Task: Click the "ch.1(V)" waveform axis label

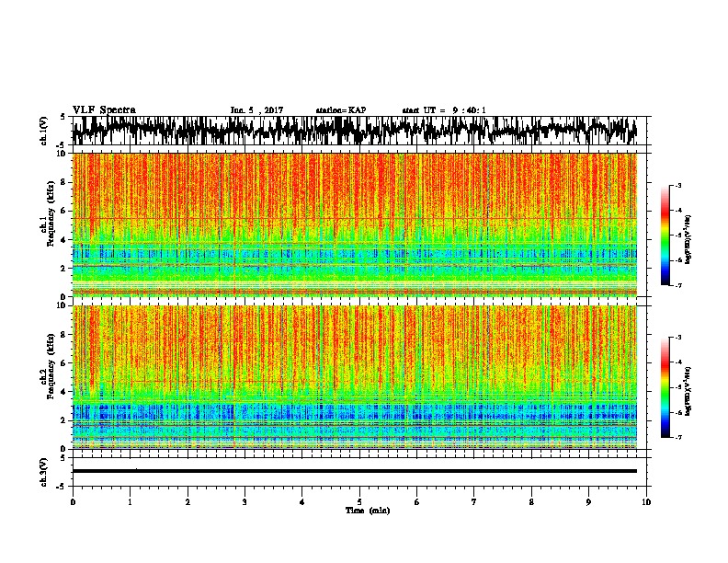Action: point(43,131)
